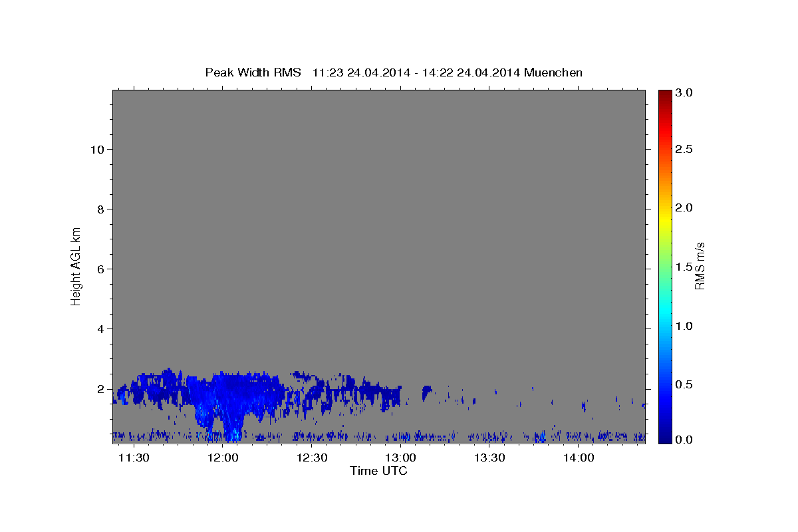Click the colorbar value 0.0
Viewport: 798px width, 532px height.
pos(685,440)
